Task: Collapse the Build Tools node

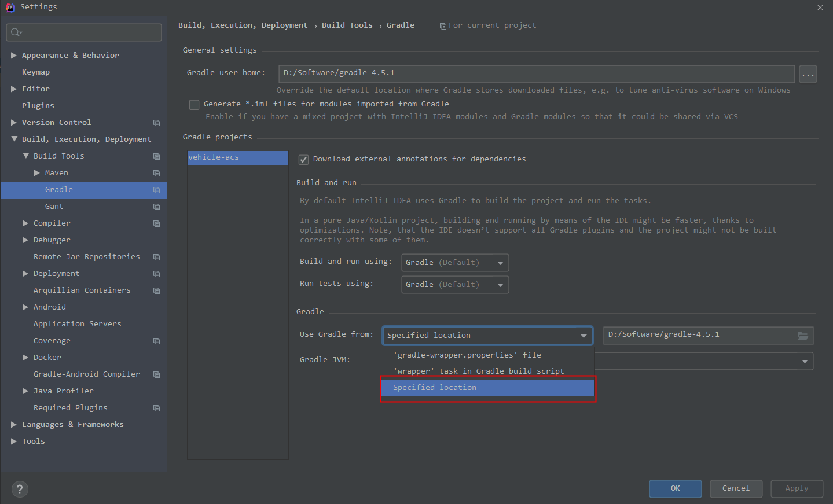Action: pos(25,156)
